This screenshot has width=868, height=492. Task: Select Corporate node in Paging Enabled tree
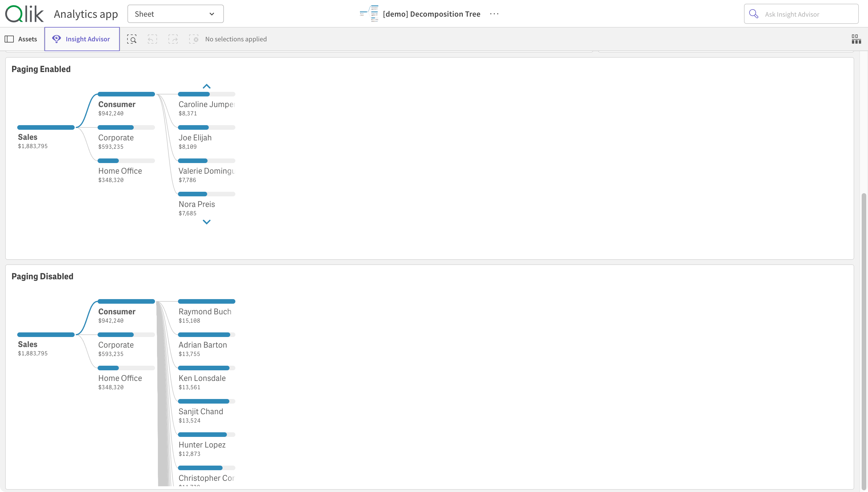click(x=116, y=137)
